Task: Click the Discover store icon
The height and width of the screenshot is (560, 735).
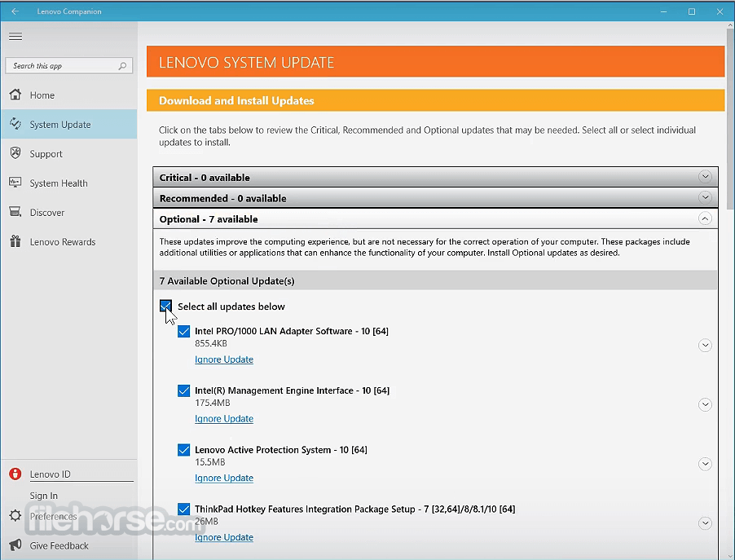Action: pos(15,212)
